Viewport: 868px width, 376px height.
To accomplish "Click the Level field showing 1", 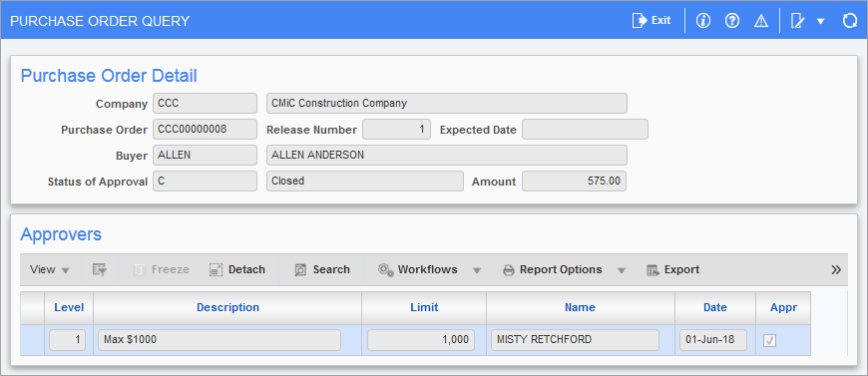I will click(x=68, y=340).
